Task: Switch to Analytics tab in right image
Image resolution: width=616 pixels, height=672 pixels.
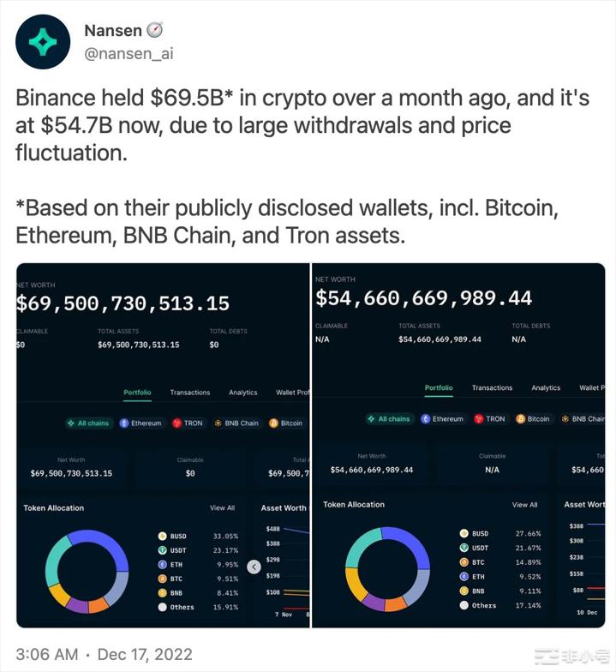Action: pyautogui.click(x=545, y=388)
